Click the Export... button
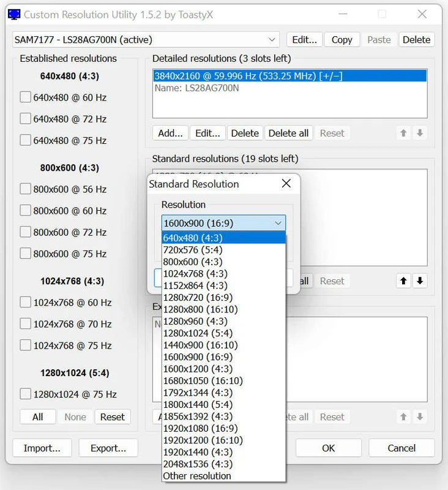 108,448
